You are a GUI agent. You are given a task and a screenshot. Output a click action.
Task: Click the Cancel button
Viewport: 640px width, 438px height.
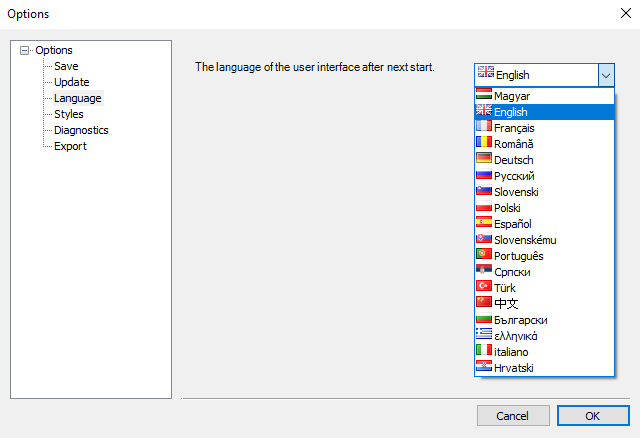coord(513,416)
